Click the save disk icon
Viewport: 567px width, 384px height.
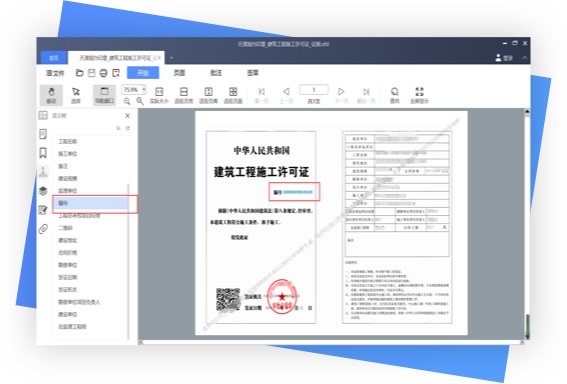92,73
